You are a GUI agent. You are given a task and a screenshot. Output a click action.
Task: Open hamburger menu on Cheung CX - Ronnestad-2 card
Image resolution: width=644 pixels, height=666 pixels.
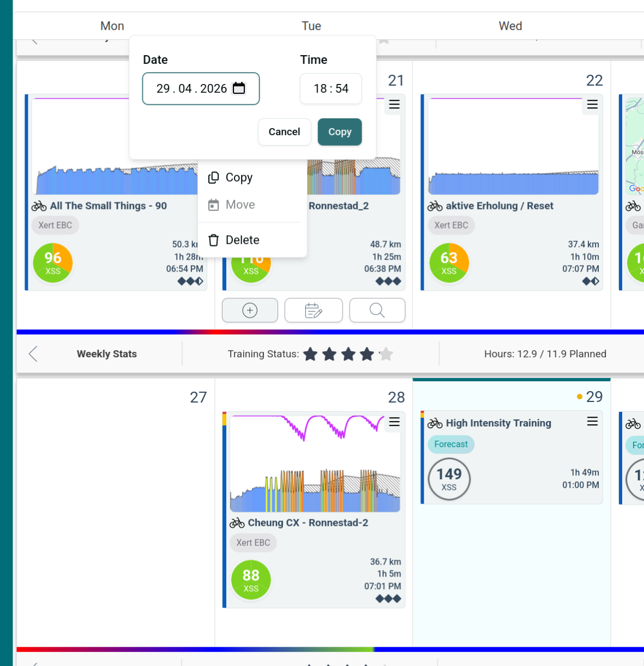pos(394,422)
